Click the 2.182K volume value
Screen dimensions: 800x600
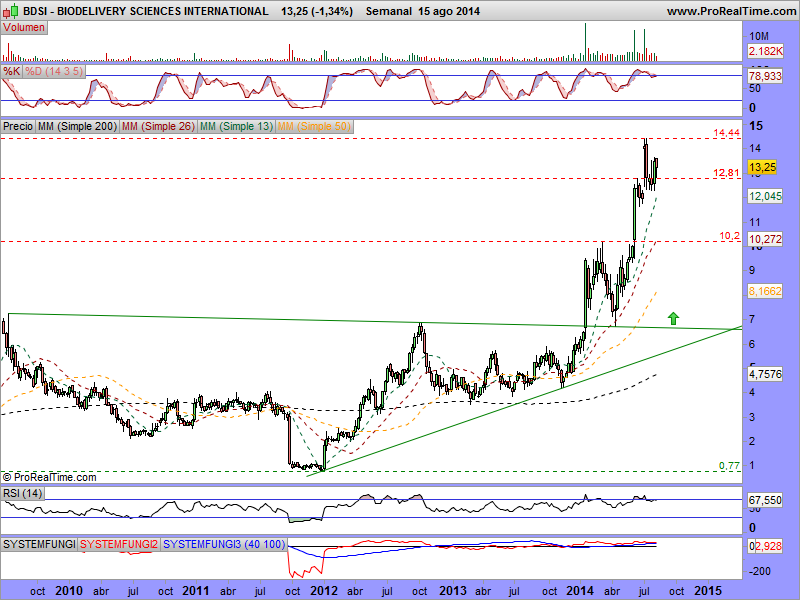pos(766,51)
